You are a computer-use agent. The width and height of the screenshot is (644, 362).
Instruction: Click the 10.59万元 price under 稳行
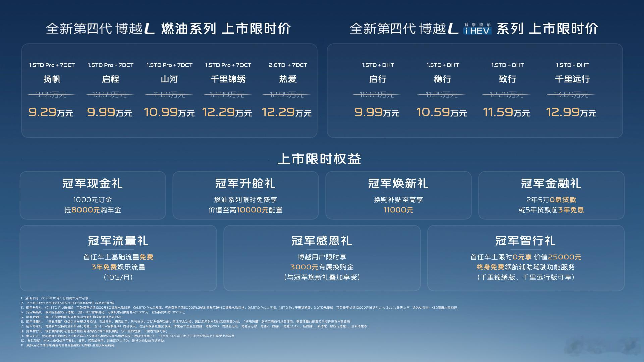(x=441, y=112)
